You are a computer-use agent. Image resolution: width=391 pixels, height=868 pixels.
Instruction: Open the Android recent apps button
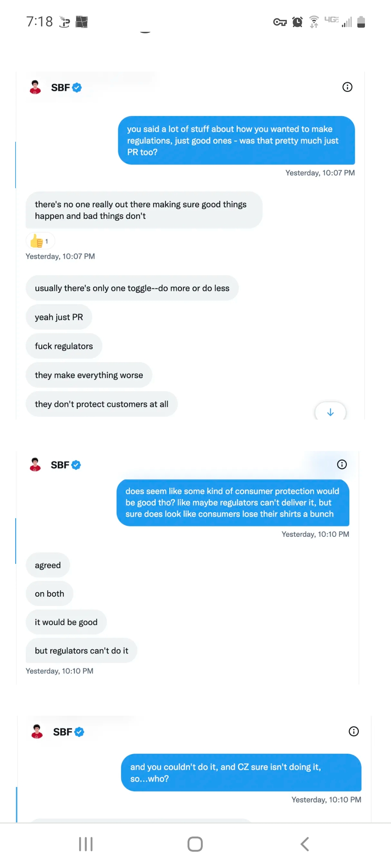86,844
